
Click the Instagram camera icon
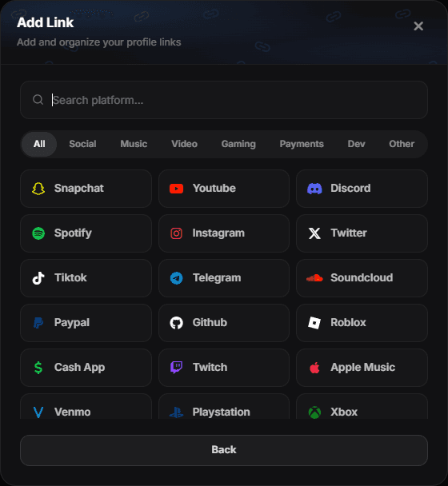(x=176, y=233)
